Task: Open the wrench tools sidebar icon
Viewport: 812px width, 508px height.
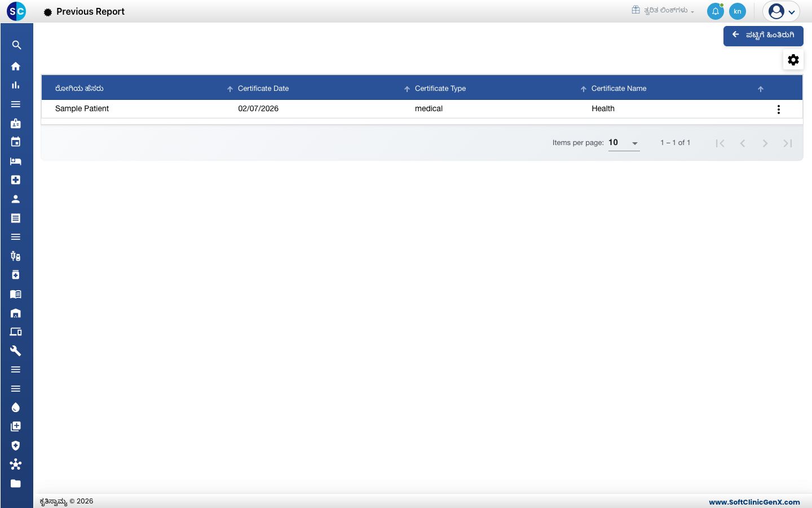Action: 16,351
